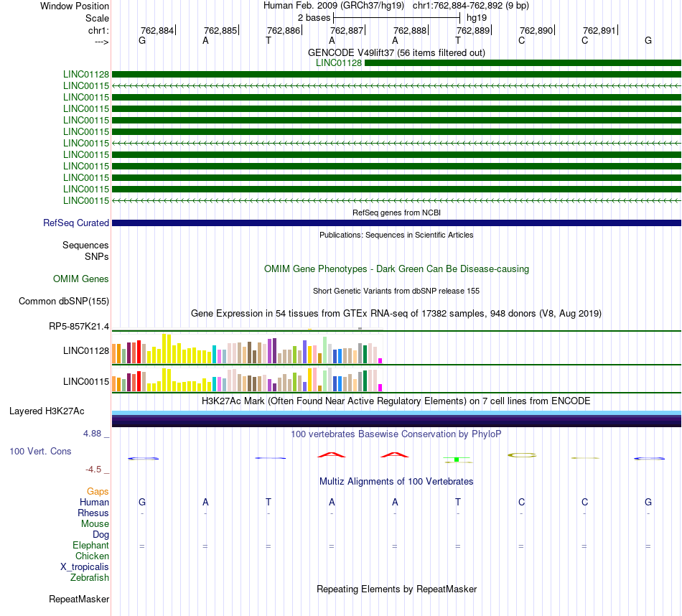Select the X_tropicalis alignment row label

coord(85,567)
